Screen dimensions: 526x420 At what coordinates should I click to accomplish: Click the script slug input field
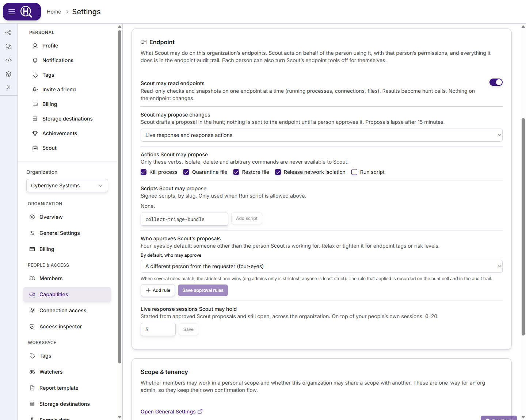pos(184,219)
